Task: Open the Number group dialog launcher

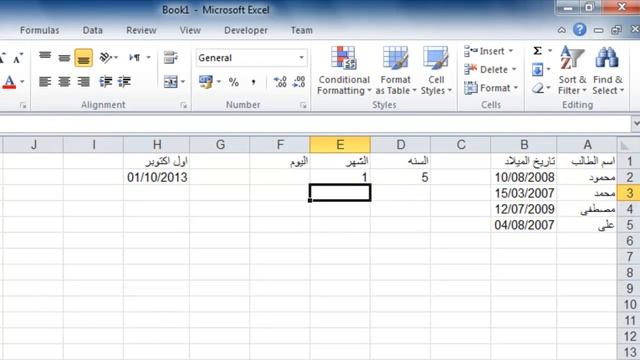Action: (x=303, y=105)
